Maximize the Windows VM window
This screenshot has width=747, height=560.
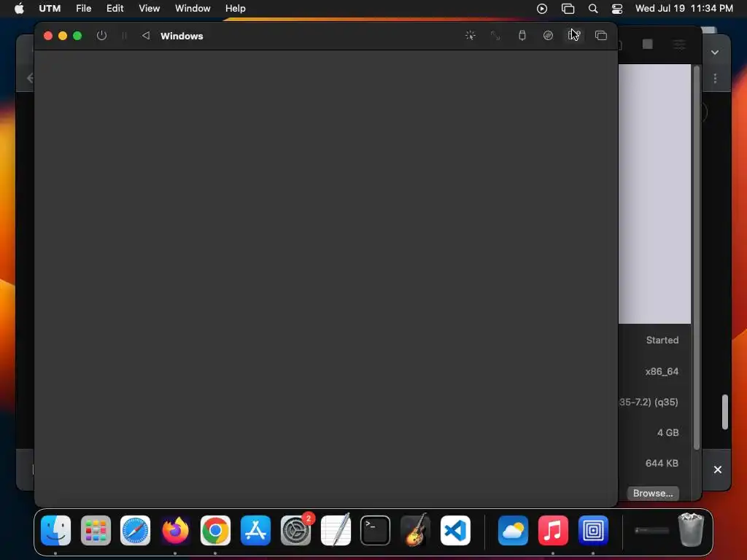click(x=77, y=36)
